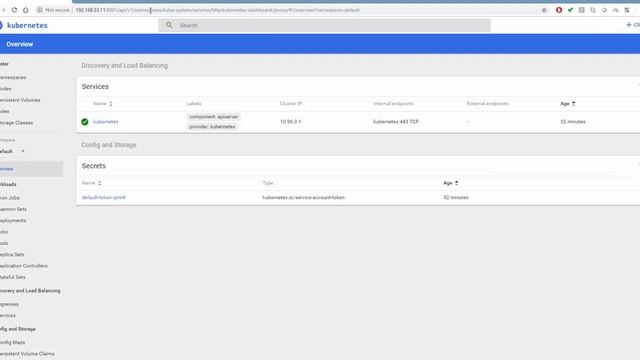Click the Secrets Type column header
The width and height of the screenshot is (640, 360).
click(268, 183)
